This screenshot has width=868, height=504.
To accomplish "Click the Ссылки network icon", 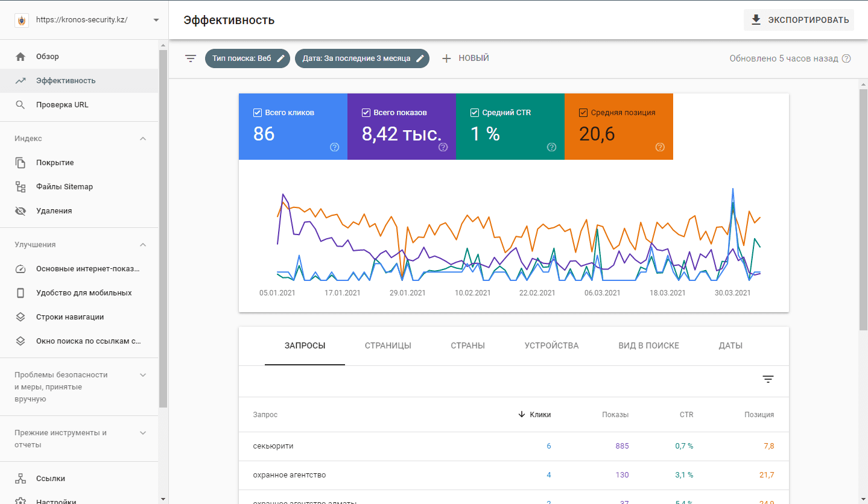I will click(21, 479).
